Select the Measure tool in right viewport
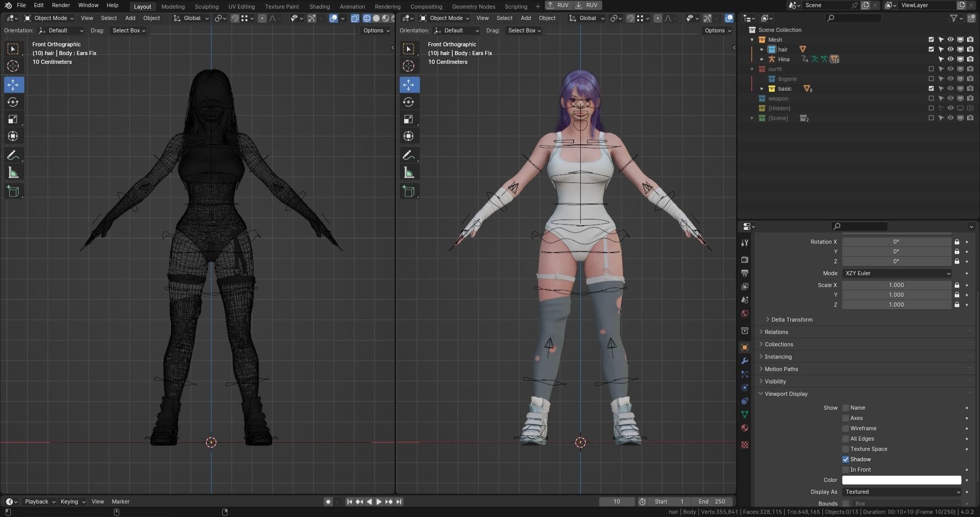This screenshot has height=517, width=980. pyautogui.click(x=409, y=173)
